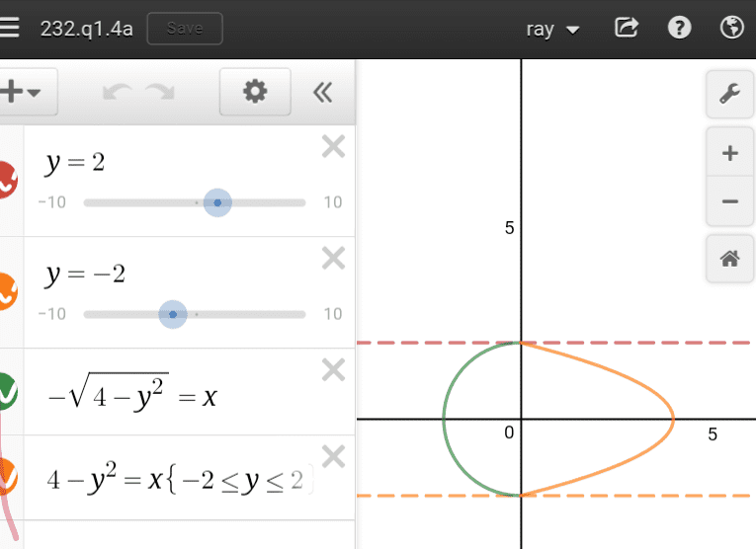
Task: Click the share graph icon
Action: tap(627, 28)
